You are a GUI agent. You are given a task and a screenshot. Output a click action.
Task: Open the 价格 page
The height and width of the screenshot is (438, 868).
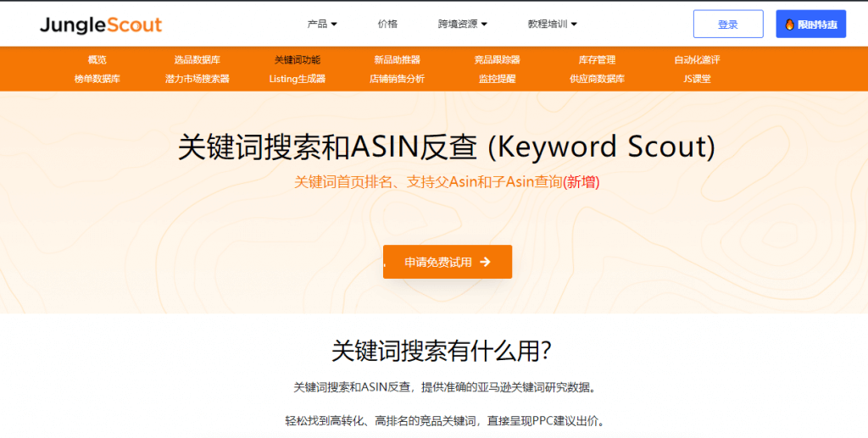[387, 24]
